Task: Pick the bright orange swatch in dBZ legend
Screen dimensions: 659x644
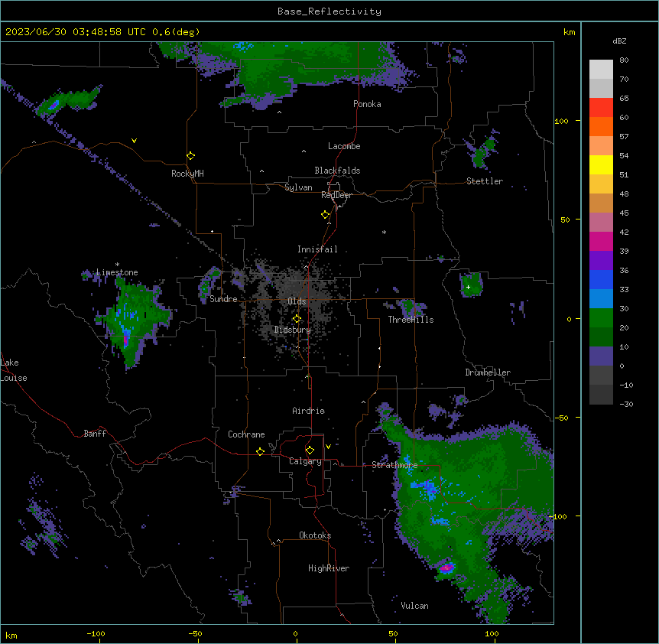Action: 601,126
